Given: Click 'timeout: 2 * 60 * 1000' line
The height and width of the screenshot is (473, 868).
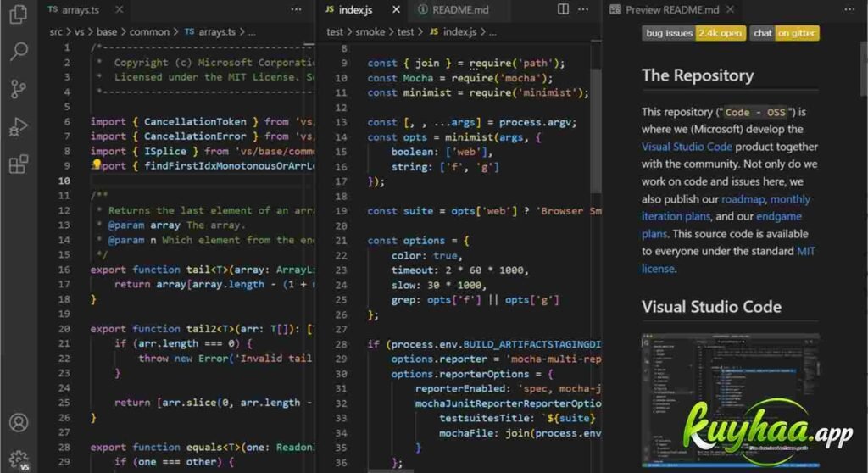Looking at the screenshot, I should pyautogui.click(x=459, y=270).
